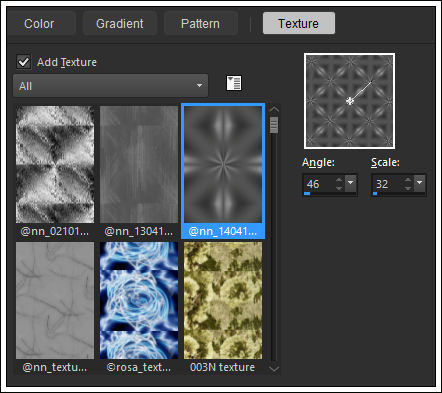This screenshot has width=442, height=393.
Task: Click the '@nn_textu...' texture name label
Action: (55, 367)
